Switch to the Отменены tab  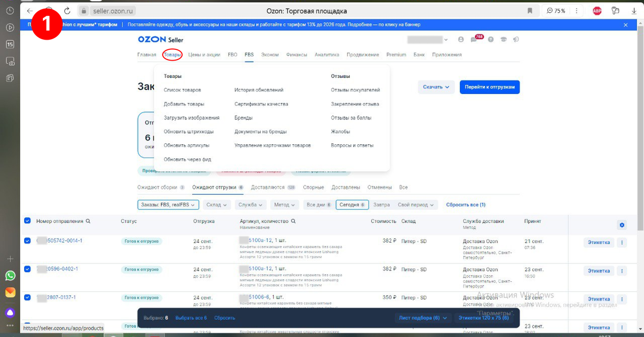[x=379, y=187]
